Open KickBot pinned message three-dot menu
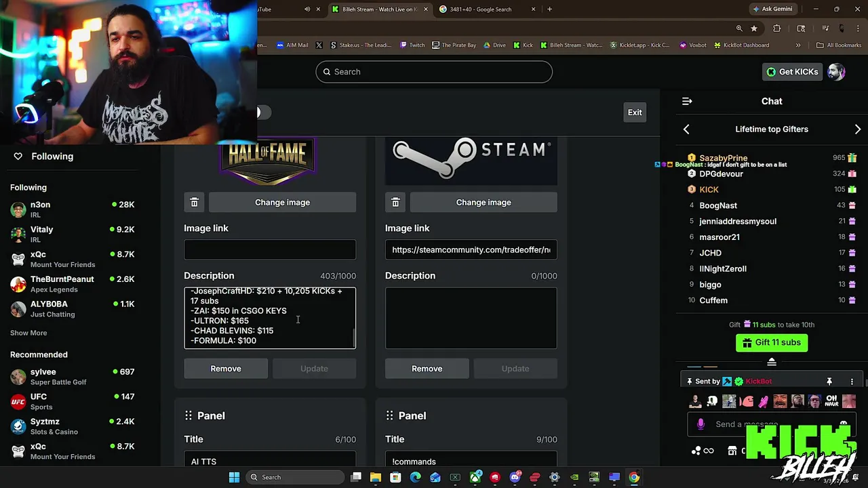Screen dimensions: 868x488 point(852,382)
